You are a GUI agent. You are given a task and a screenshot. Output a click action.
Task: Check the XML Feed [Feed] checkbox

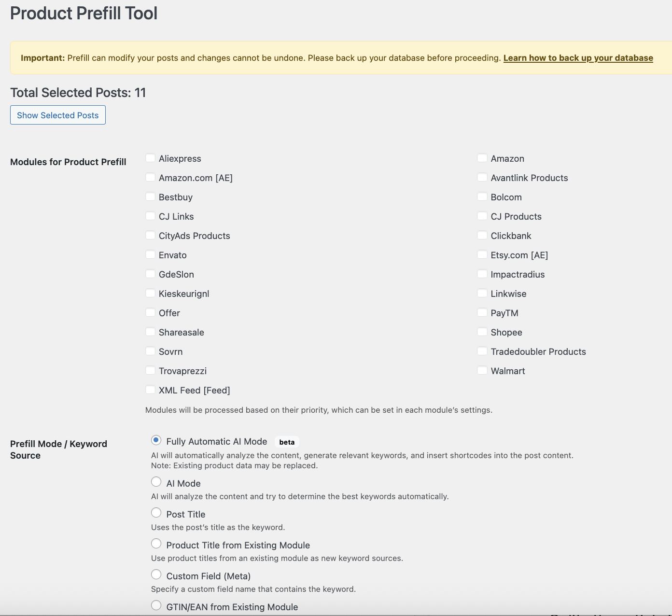click(x=151, y=390)
